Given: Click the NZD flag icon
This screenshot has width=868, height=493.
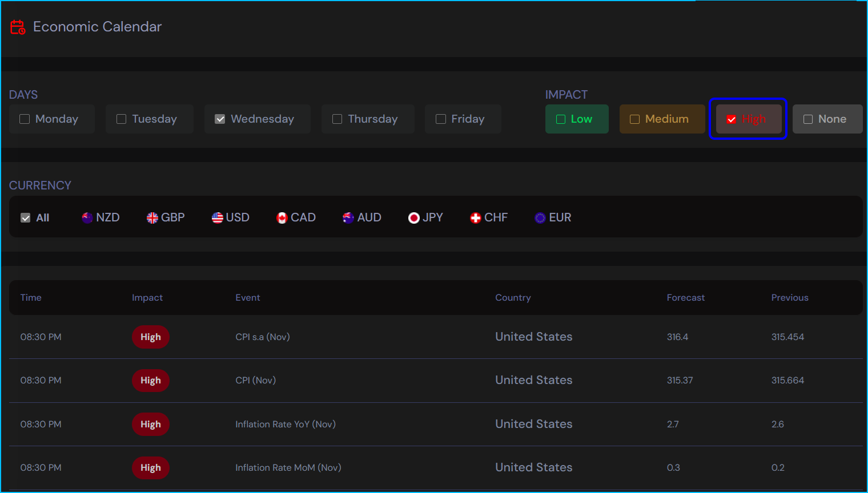Looking at the screenshot, I should pyautogui.click(x=87, y=218).
